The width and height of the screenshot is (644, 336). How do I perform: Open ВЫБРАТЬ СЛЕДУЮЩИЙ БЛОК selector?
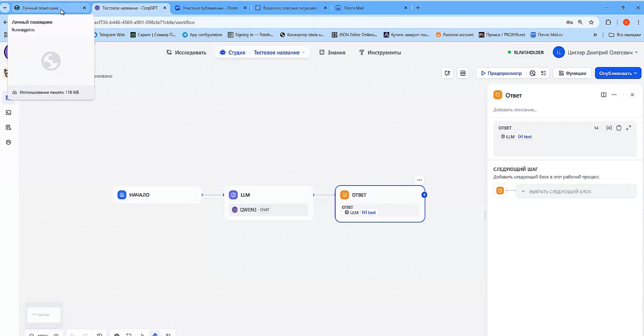click(576, 191)
